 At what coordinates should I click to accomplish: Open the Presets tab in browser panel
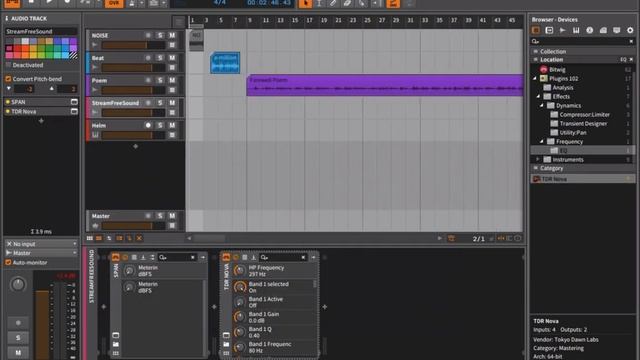click(549, 30)
